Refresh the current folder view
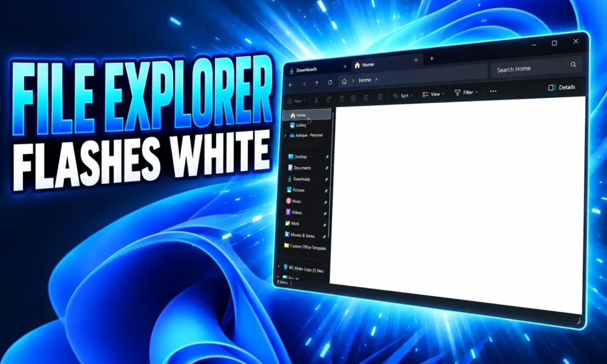The image size is (607, 364). click(330, 83)
